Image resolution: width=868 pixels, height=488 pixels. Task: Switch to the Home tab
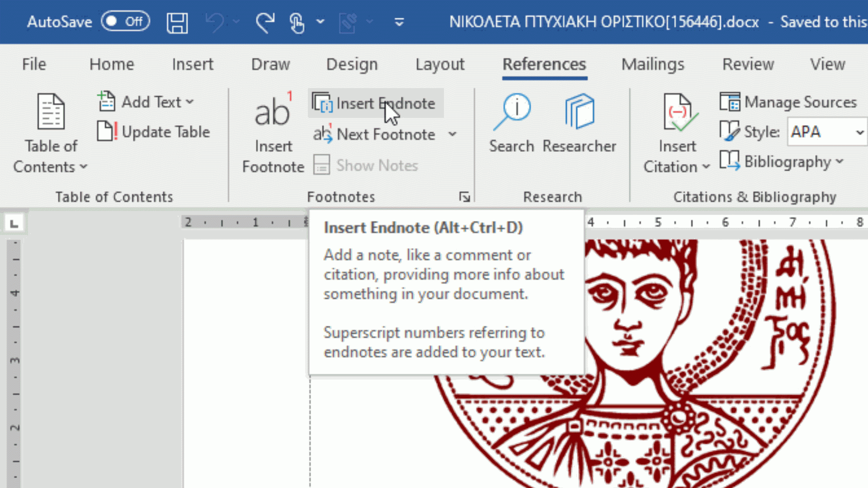click(x=112, y=64)
